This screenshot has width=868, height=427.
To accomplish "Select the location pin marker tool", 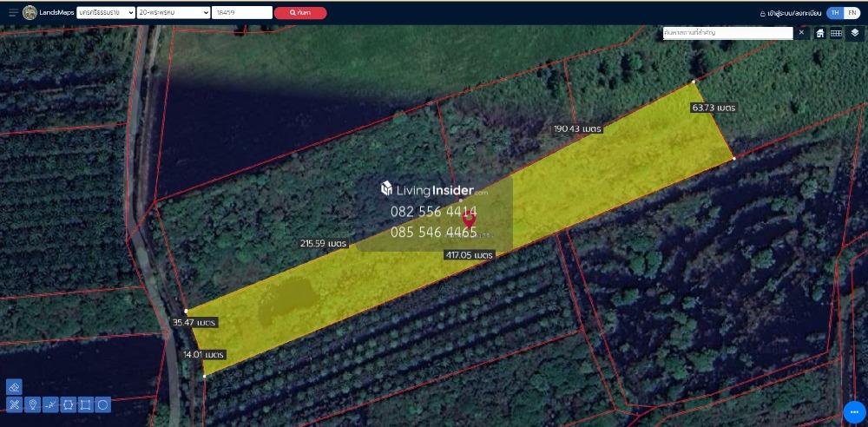I will coord(32,404).
